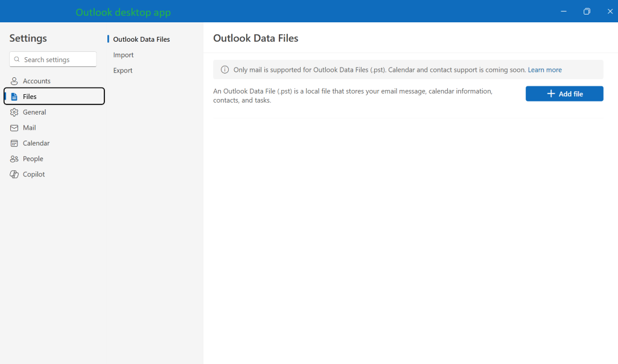Click the Outlook Data Files page heading
The height and width of the screenshot is (364, 618).
pos(256,38)
